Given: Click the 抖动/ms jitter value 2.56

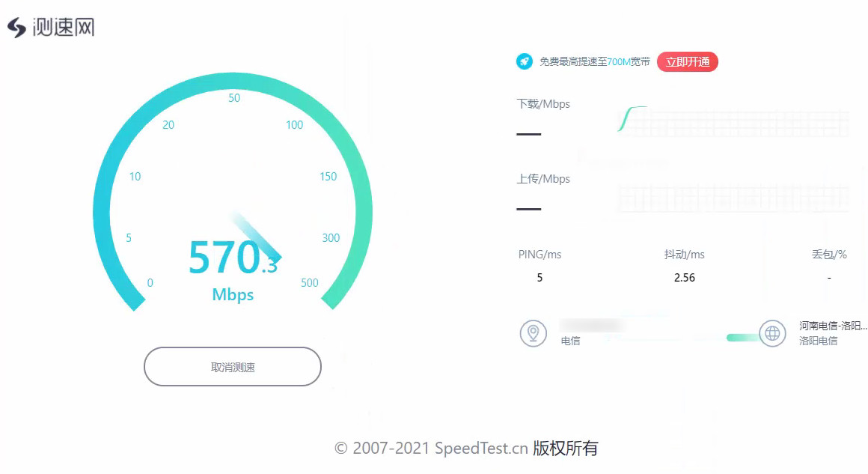Looking at the screenshot, I should [x=684, y=277].
